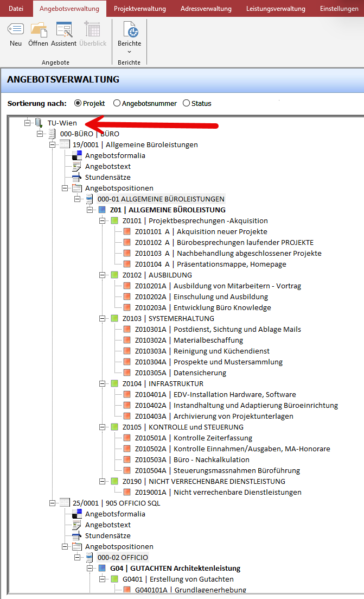364x599 pixels.
Task: Select Angebotstext under 25/0001
Action: click(107, 525)
